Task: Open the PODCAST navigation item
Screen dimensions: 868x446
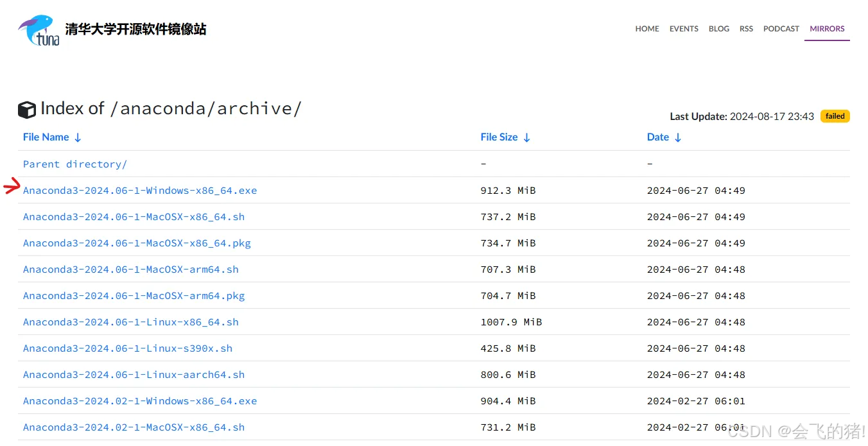Action: 781,29
